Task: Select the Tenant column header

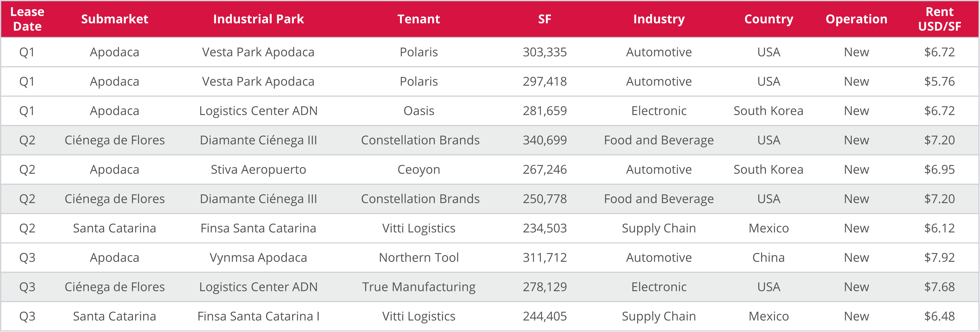Action: point(419,19)
